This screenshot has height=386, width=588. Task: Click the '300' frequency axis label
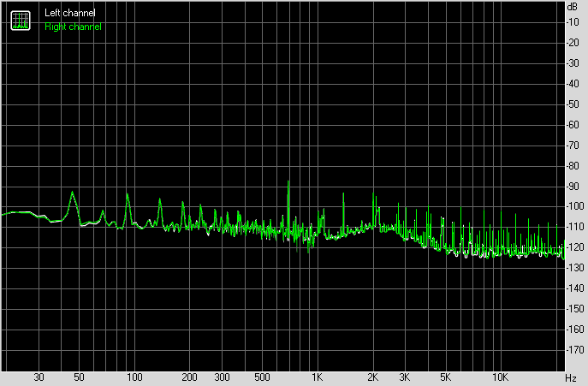pos(222,377)
